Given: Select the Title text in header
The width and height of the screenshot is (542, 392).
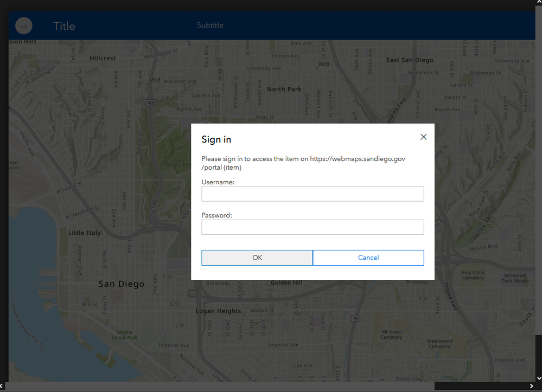Looking at the screenshot, I should 65,26.
